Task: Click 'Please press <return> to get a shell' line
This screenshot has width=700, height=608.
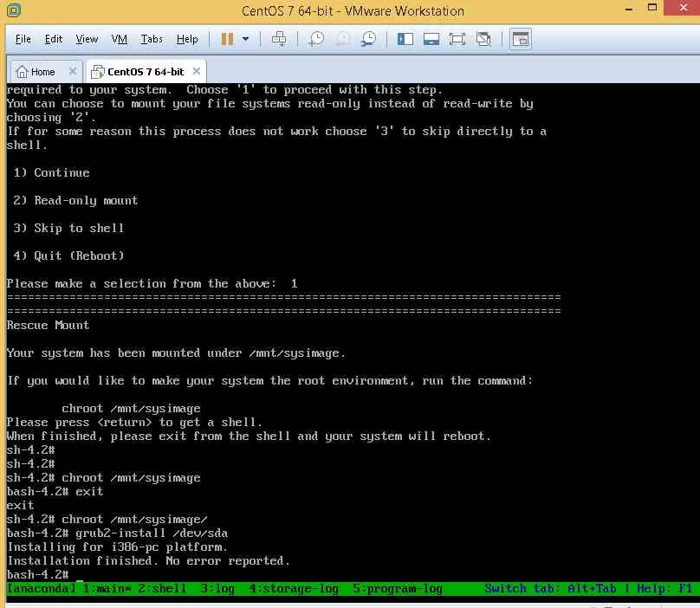Action: coord(134,422)
